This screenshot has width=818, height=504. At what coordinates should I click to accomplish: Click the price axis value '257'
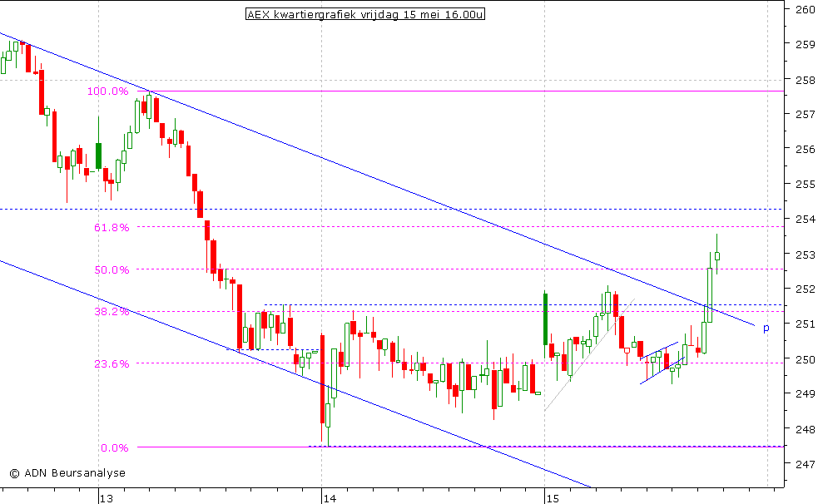(805, 114)
